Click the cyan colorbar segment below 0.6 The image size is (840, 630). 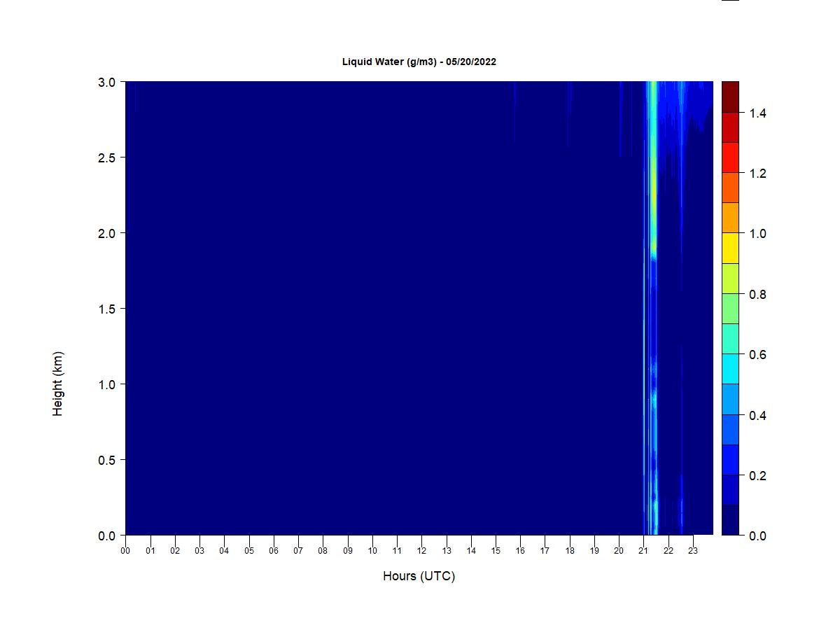pyautogui.click(x=730, y=369)
